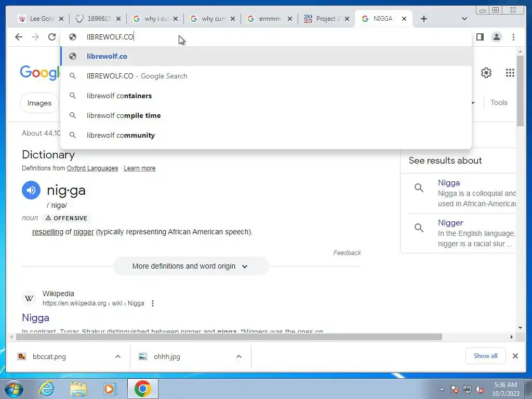
Task: Open the tab search dropdown chevron
Action: click(464, 19)
